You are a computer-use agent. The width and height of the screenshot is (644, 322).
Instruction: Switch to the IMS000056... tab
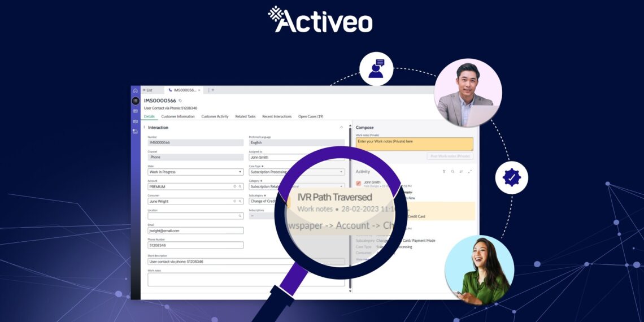tap(183, 90)
